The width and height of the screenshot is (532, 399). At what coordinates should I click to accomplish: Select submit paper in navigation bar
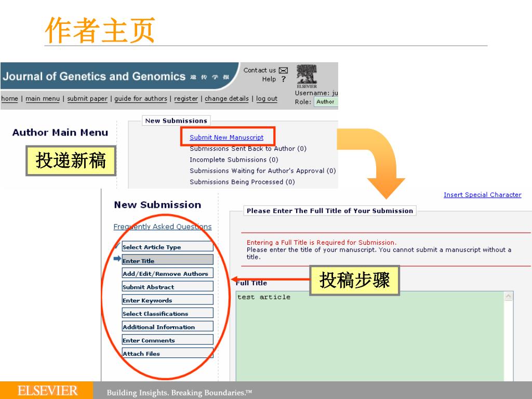tap(87, 99)
